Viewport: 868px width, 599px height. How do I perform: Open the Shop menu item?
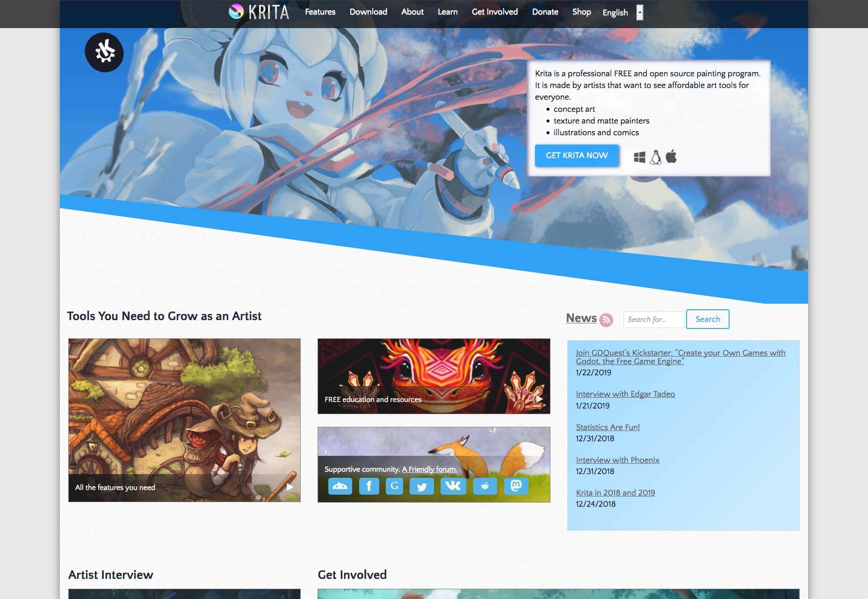tap(581, 12)
